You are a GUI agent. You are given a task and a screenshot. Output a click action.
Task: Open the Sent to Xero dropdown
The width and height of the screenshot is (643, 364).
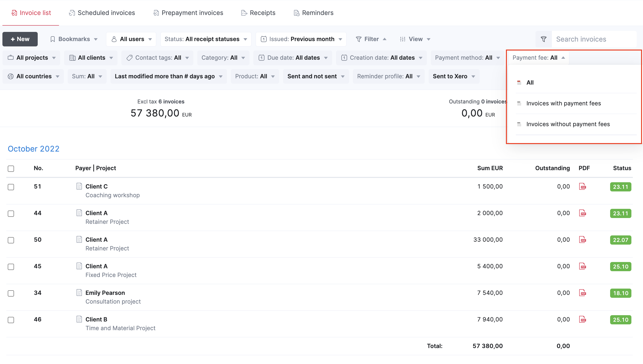[x=454, y=76]
